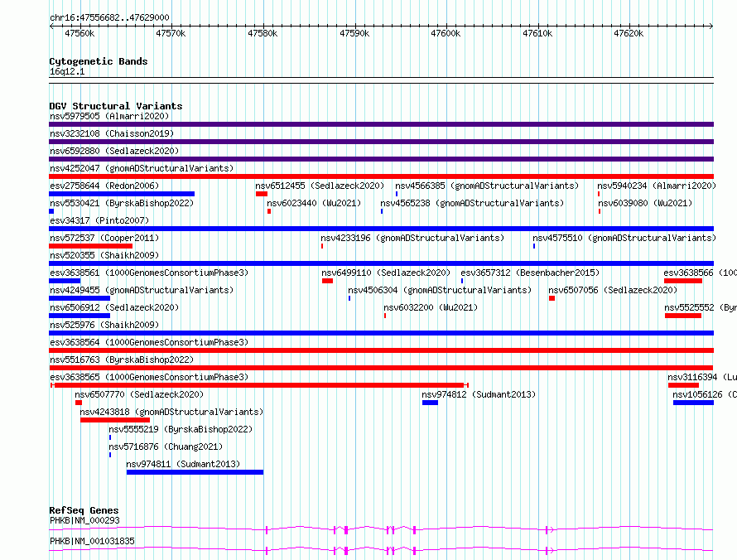The height and width of the screenshot is (560, 737).
Task: Click the nsv4243818 gnomAD red variant bar
Action: pos(114,420)
